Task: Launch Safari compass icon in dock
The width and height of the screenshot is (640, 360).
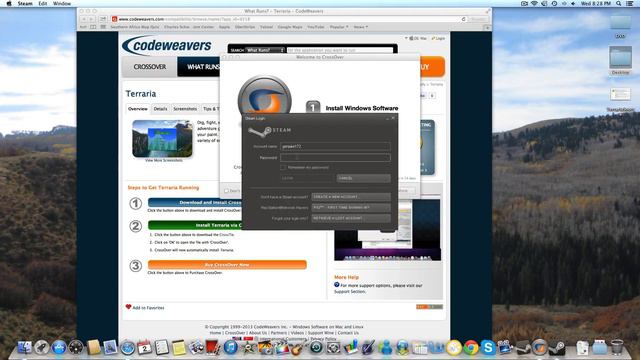Action: (127, 348)
